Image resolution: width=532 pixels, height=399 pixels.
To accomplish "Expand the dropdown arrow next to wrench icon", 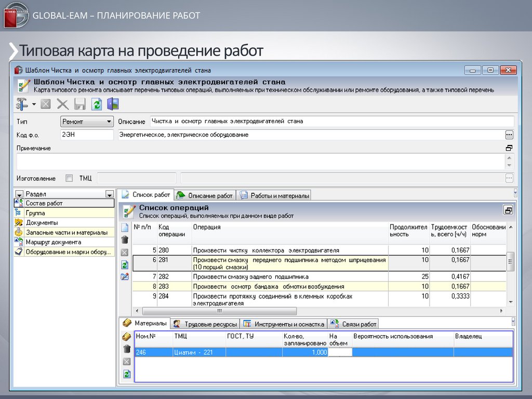I will pos(34,104).
